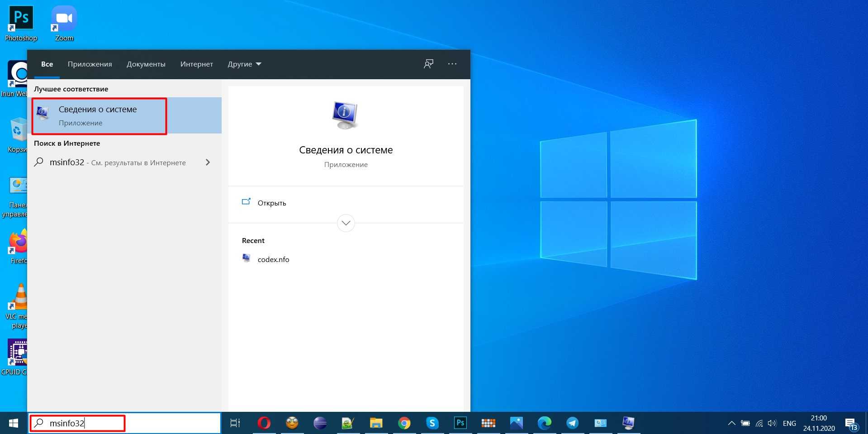Viewport: 868px width, 434px height.
Task: Expand more actions with the chevron-down button
Action: click(x=346, y=223)
